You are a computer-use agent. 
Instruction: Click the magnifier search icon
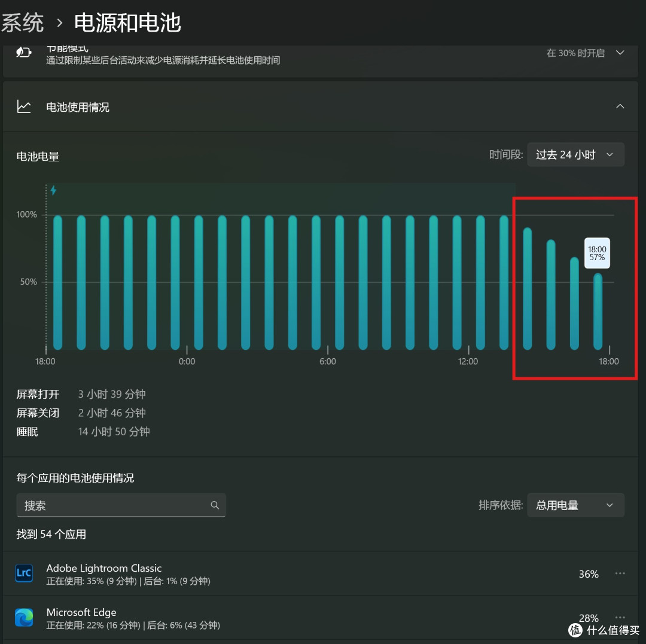pos(215,505)
